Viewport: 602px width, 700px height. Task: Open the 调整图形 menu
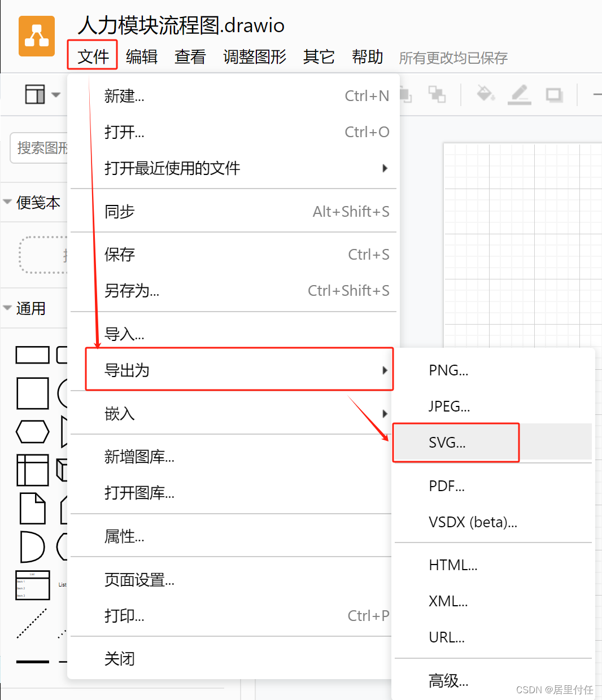(255, 56)
